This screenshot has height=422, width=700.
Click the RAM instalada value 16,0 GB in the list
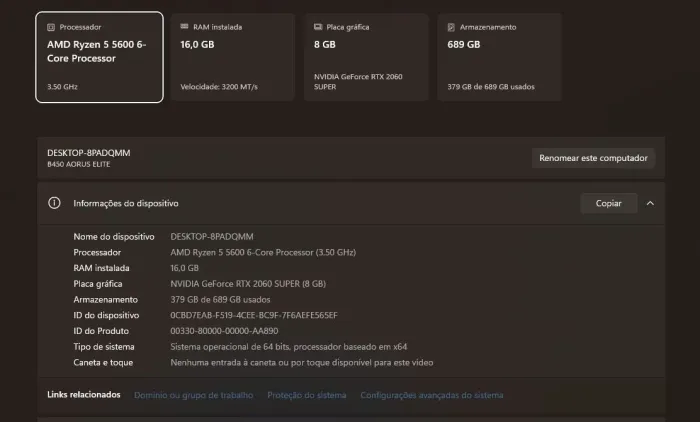point(184,268)
